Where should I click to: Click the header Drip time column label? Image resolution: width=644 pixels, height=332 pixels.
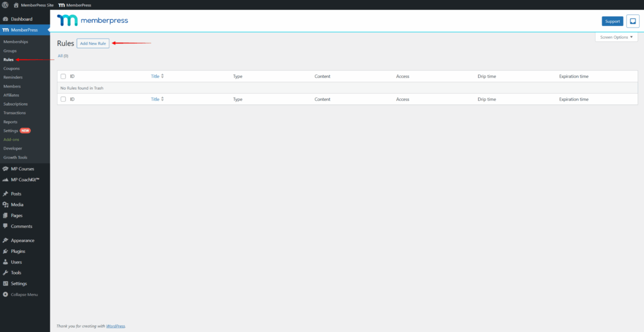pos(487,76)
